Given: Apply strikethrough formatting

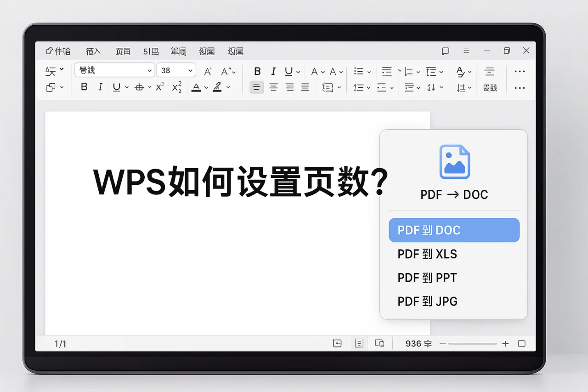Looking at the screenshot, I should pyautogui.click(x=140, y=87).
